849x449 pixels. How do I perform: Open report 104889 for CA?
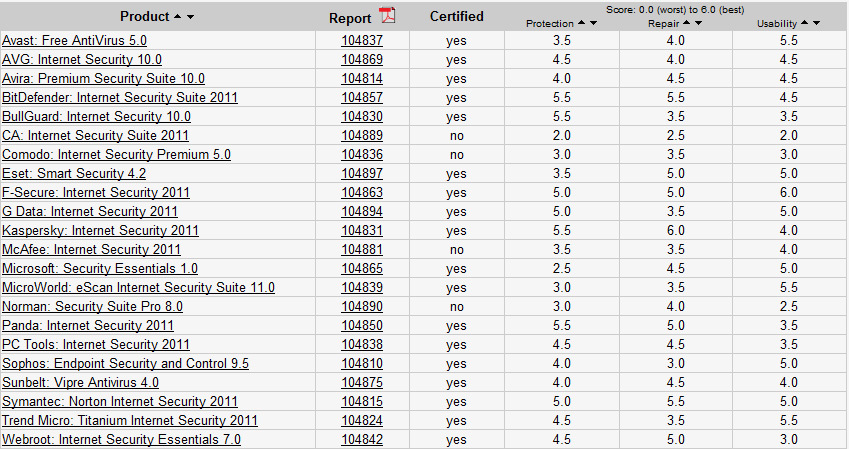tap(362, 135)
